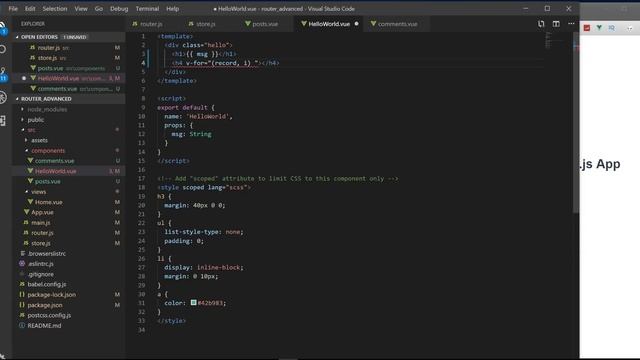Viewport: 640px width, 360px height.
Task: Open package.json file
Action: click(x=69, y=305)
